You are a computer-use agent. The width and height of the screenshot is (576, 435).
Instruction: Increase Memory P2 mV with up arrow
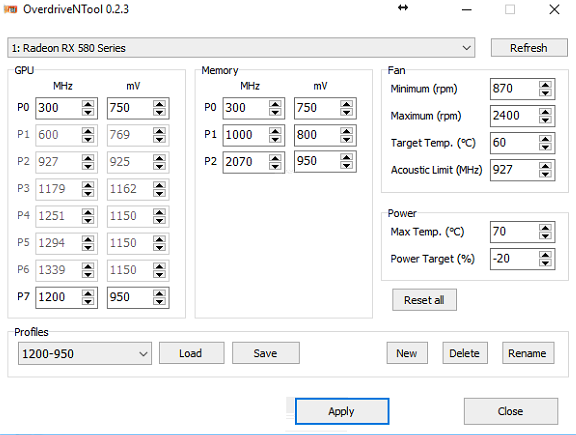tap(346, 158)
